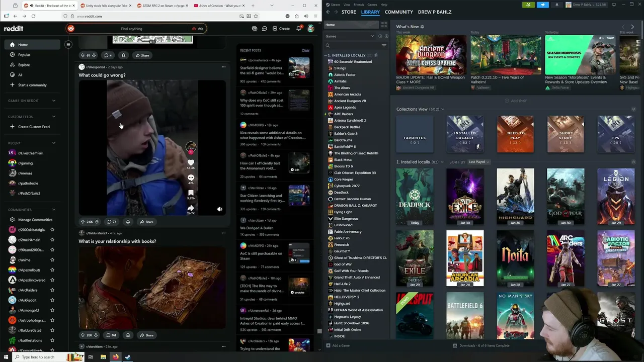This screenshot has height=362, width=644.
Task: Upvote the 'What could go wrong?' post
Action: (x=83, y=222)
